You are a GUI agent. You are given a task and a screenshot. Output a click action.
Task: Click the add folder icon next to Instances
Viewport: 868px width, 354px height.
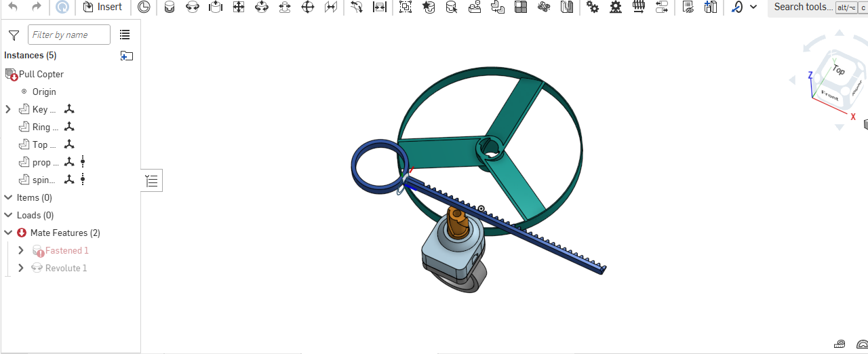point(127,56)
